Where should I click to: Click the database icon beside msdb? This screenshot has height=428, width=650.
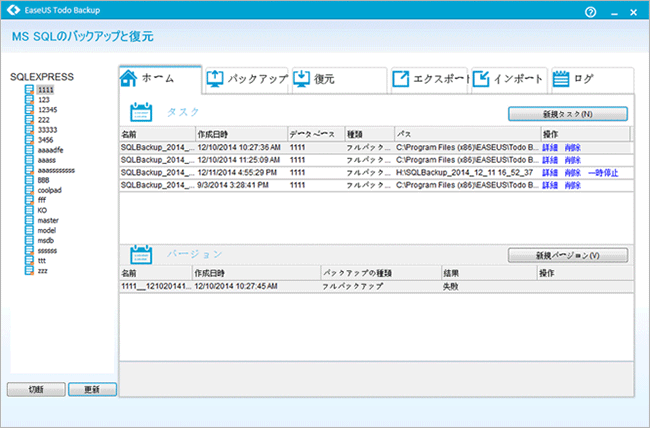[29, 241]
